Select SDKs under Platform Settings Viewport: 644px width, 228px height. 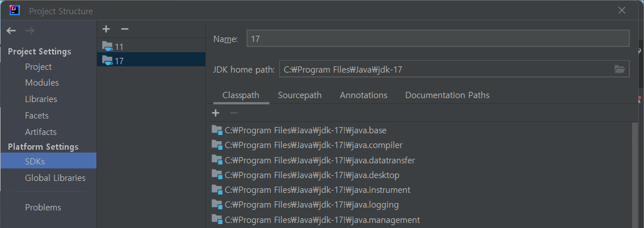click(48, 161)
